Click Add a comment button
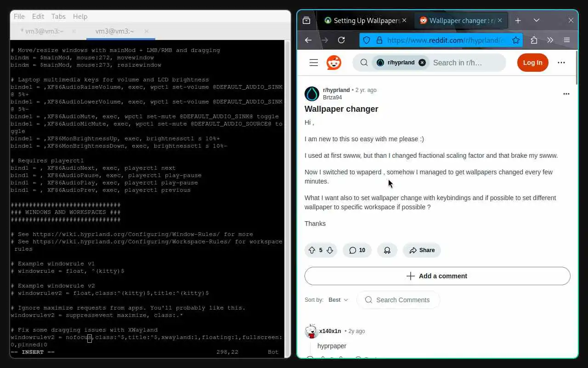Screen dimensions: 588x368 pos(437,276)
